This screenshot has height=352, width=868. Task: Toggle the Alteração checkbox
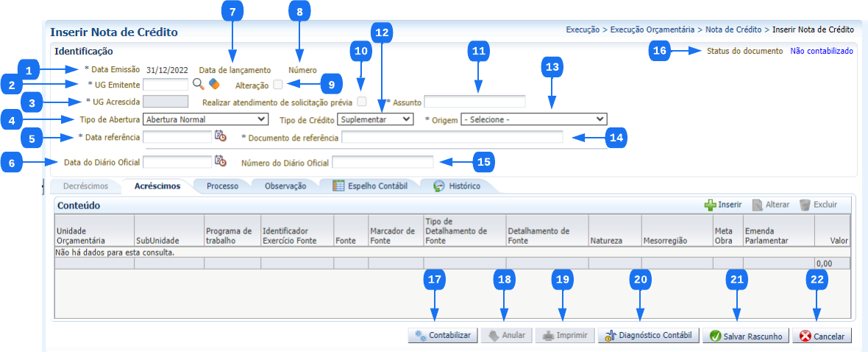click(278, 85)
